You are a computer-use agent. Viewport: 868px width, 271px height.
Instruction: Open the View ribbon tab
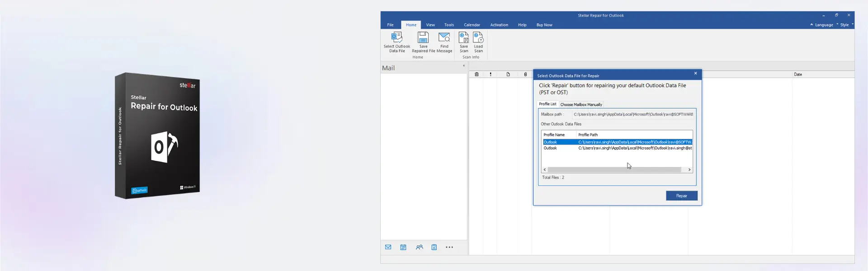(x=430, y=25)
